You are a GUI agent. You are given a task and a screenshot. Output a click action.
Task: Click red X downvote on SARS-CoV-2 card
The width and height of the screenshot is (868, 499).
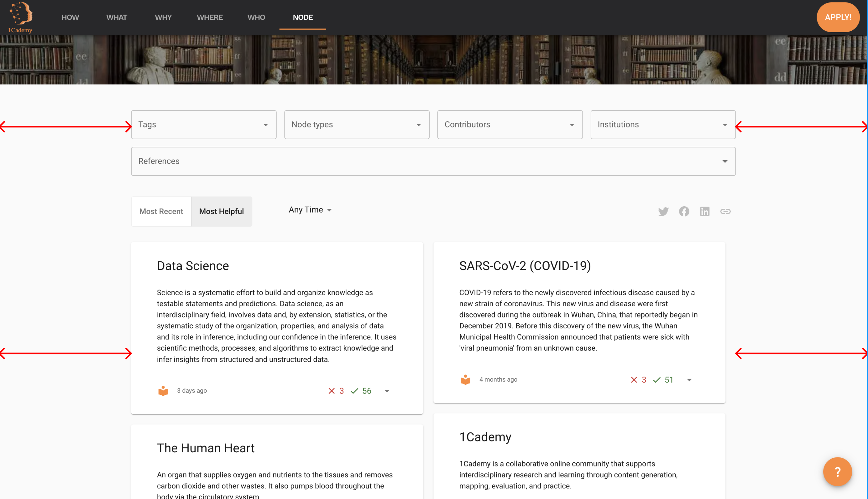[x=634, y=380]
